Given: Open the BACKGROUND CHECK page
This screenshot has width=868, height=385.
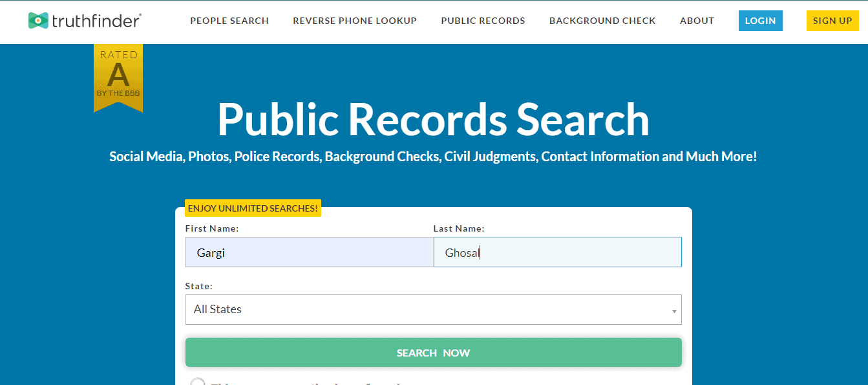Looking at the screenshot, I should (602, 21).
